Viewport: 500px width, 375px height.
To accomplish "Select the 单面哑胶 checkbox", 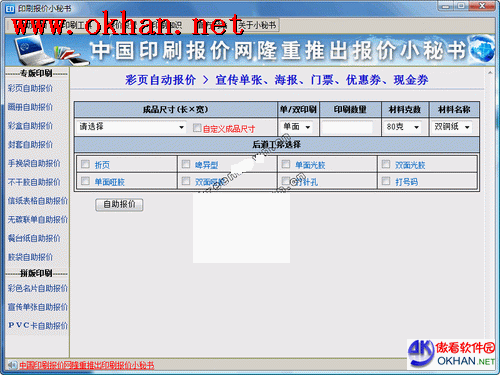I will click(85, 181).
